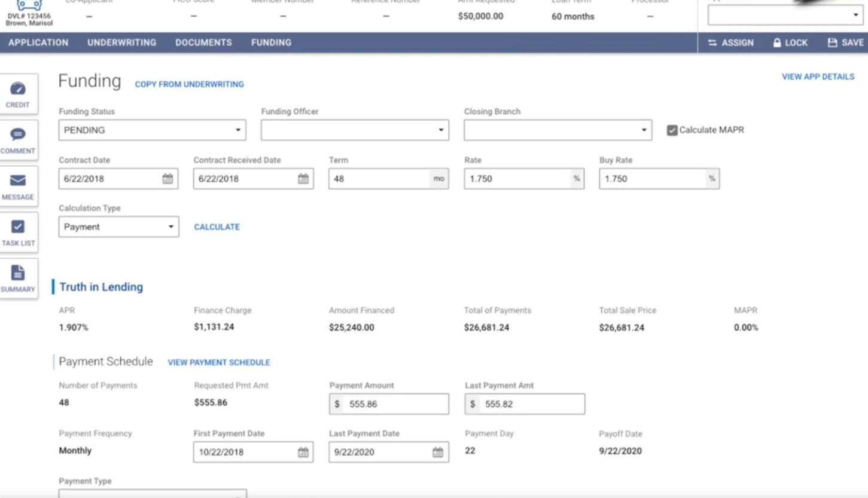Open the Summary sidebar panel
Screen dimensions: 868x498
click(x=18, y=278)
